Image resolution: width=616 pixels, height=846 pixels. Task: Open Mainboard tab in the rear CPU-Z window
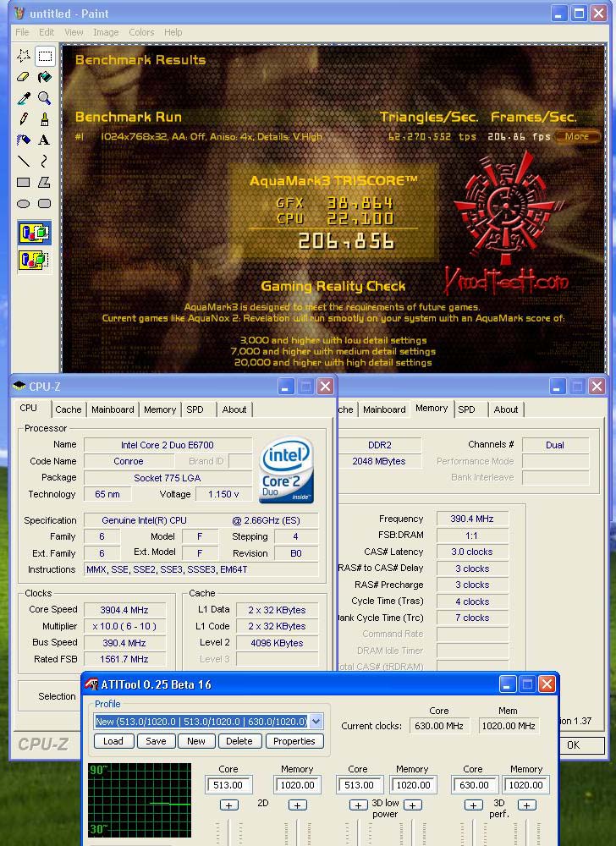tap(384, 409)
